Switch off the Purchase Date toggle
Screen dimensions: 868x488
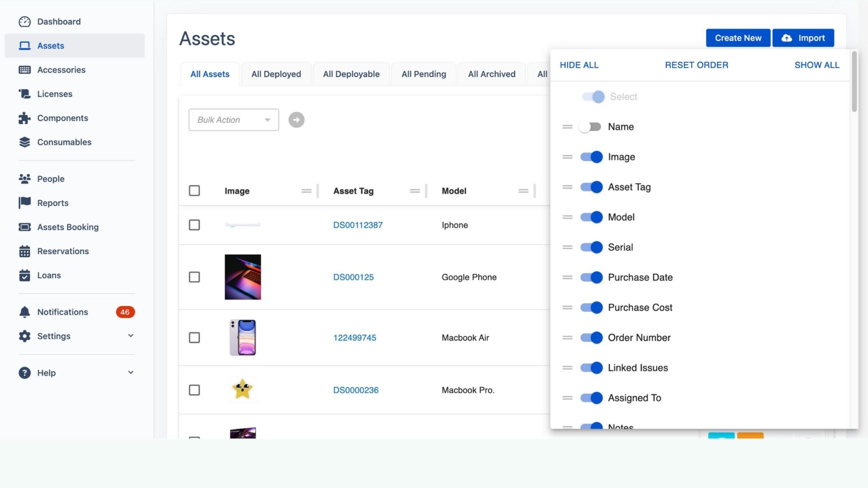coord(591,277)
